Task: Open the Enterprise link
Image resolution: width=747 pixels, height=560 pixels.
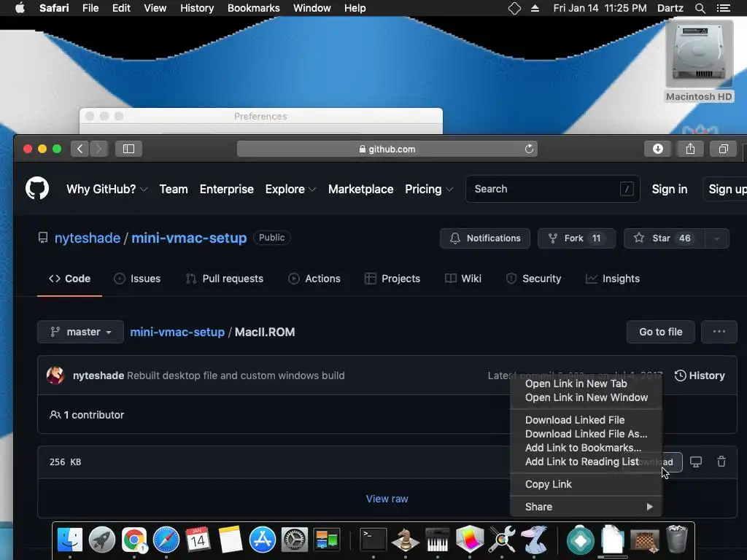Action: (x=227, y=189)
